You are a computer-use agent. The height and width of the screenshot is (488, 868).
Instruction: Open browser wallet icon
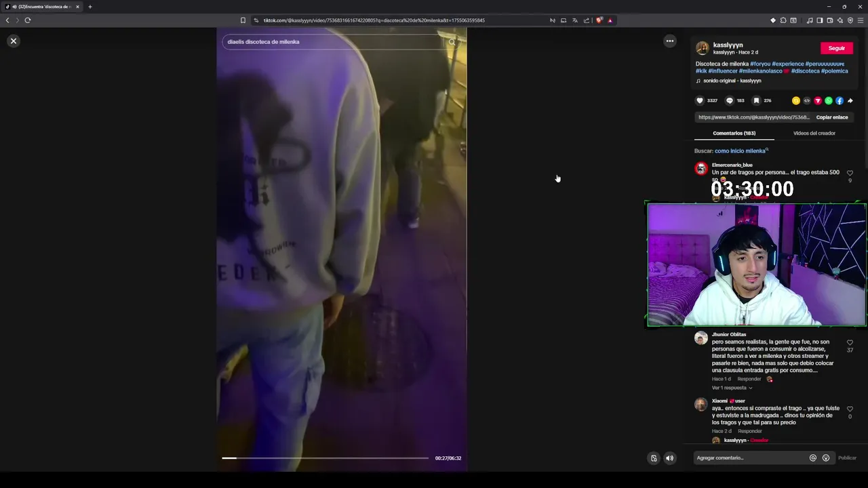pyautogui.click(x=830, y=20)
